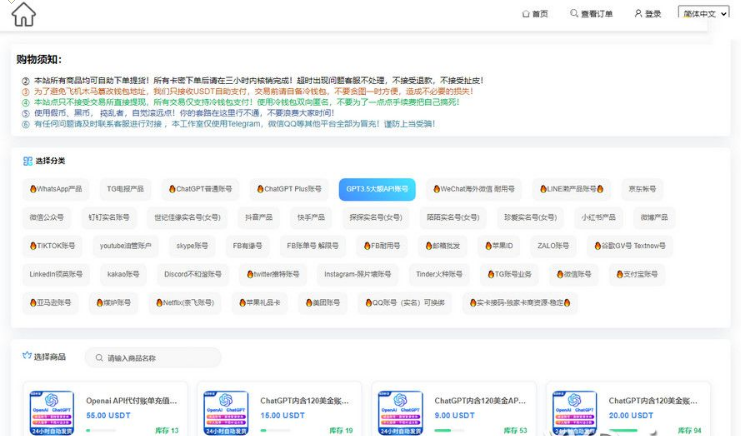The height and width of the screenshot is (436, 741).
Task: Select the TG电报产品 category
Action: [x=125, y=189]
